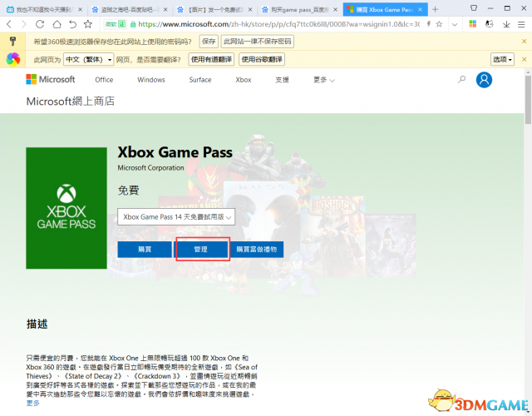Open the colorful extensions grid icon
This screenshot has height=416, width=532.
[x=473, y=24]
